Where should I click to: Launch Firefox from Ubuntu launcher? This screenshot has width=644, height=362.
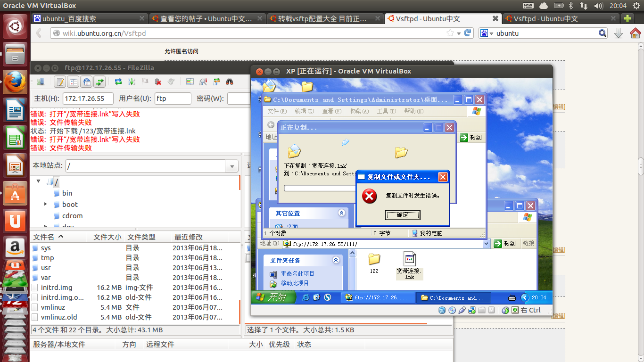point(15,82)
